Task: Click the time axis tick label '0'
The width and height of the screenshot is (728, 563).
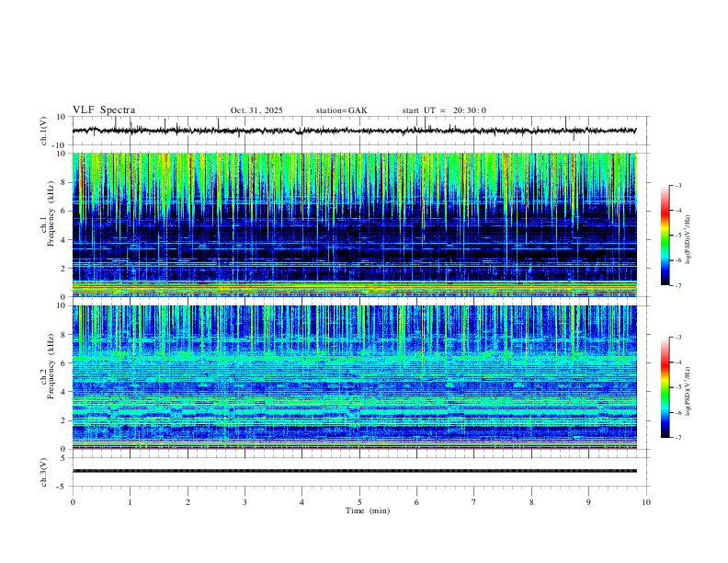Action: click(x=73, y=502)
